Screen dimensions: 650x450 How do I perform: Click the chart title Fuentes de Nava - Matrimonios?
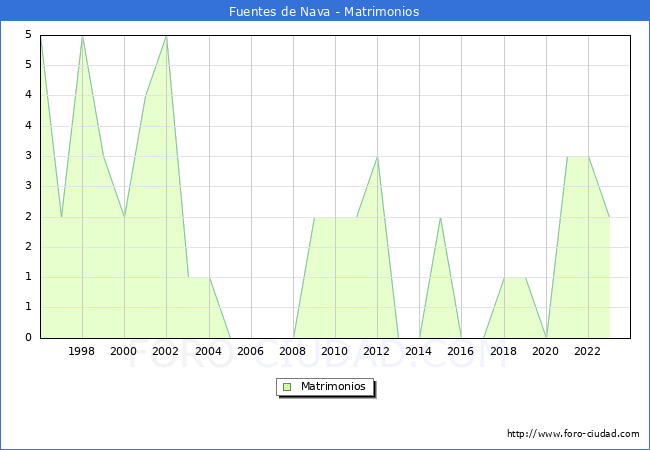tap(324, 12)
